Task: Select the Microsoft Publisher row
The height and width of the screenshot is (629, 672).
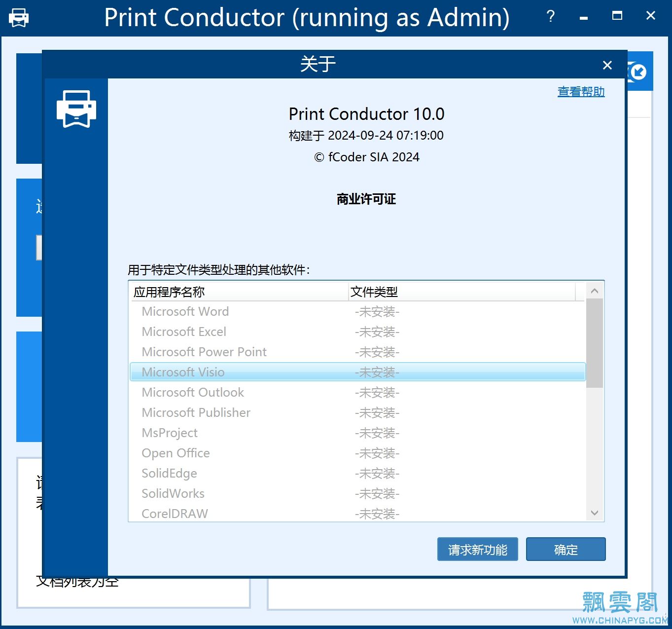Action: pos(357,413)
